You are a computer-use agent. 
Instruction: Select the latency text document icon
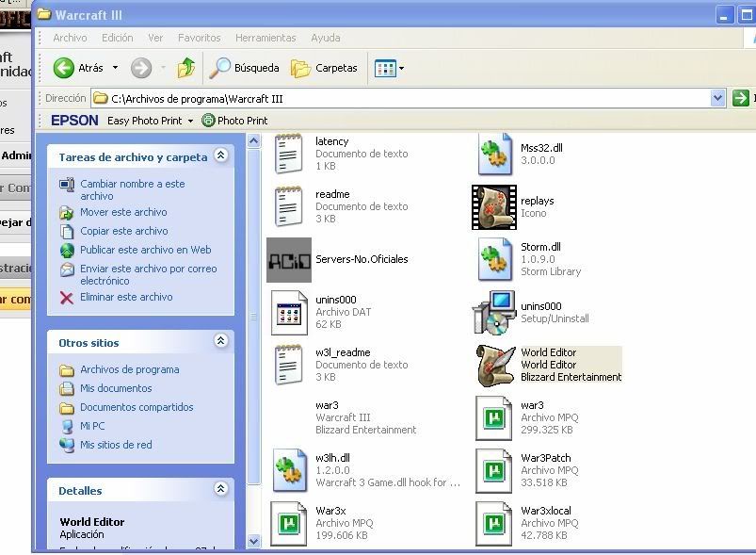tap(288, 154)
